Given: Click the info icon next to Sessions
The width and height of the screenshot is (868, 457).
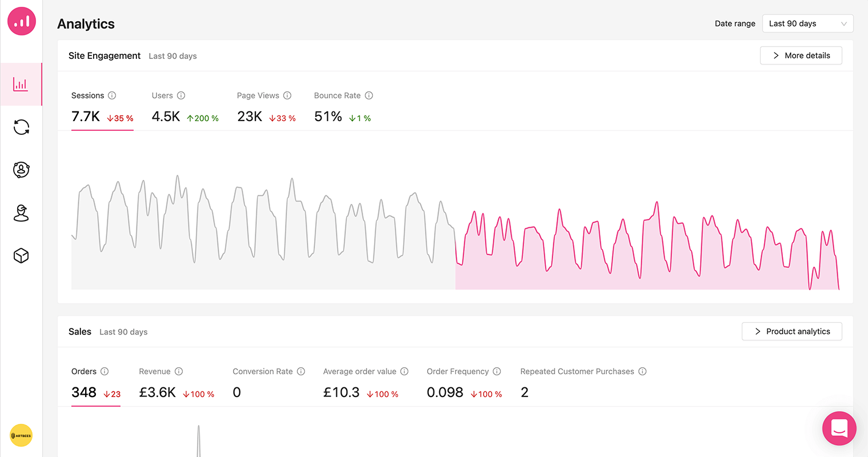Looking at the screenshot, I should pos(112,95).
